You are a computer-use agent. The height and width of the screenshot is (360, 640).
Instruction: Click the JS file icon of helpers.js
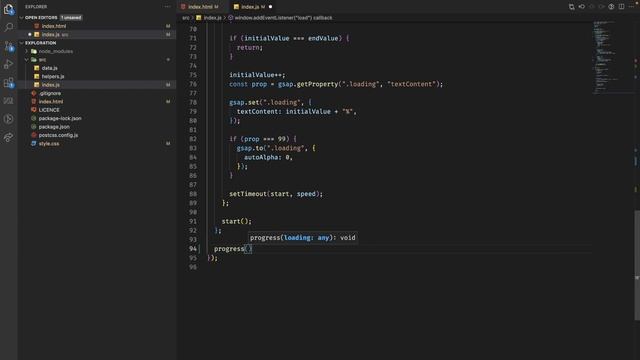(37, 76)
